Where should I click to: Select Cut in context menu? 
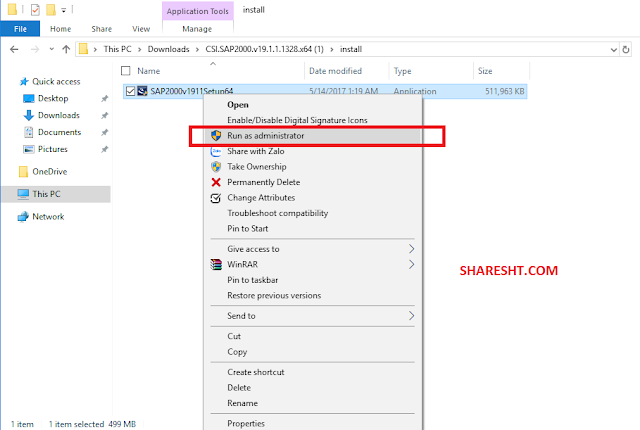click(x=234, y=337)
